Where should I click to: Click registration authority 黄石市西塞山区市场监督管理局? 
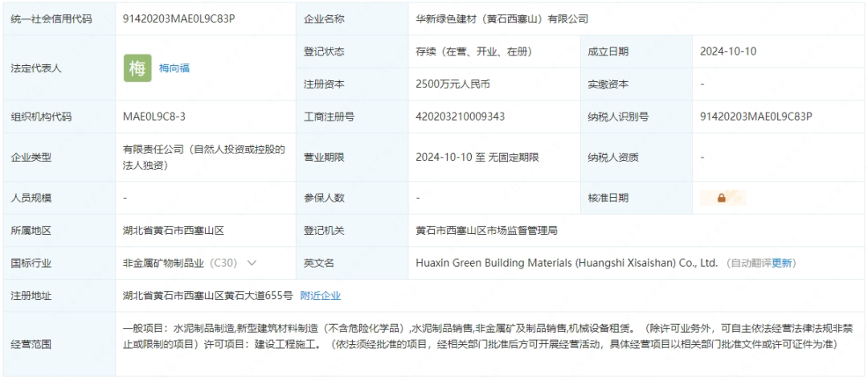(x=486, y=231)
